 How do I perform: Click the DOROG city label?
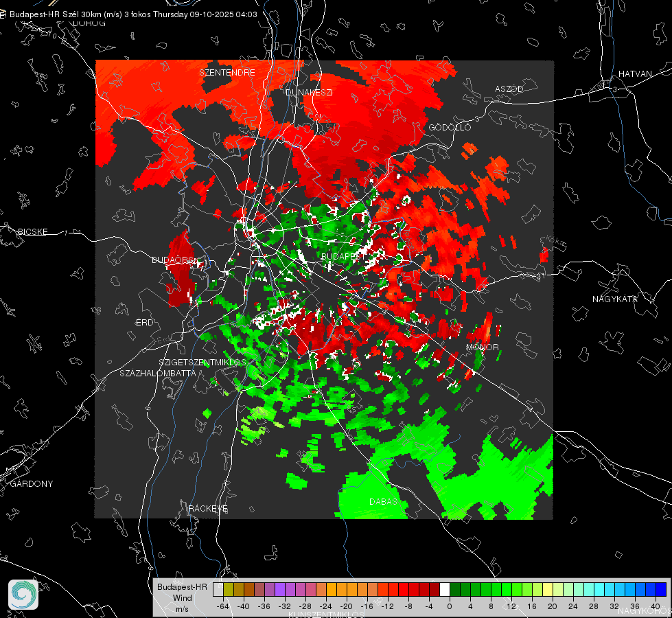(x=89, y=23)
